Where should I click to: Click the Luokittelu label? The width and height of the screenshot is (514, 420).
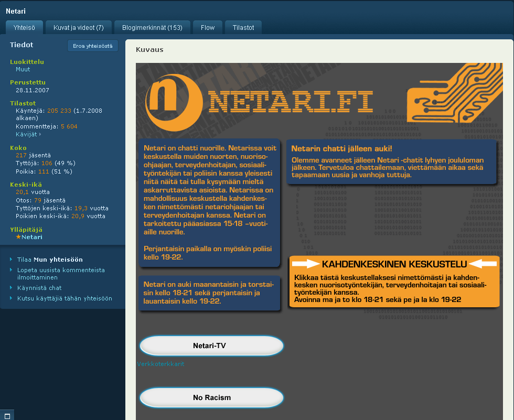[x=27, y=61]
